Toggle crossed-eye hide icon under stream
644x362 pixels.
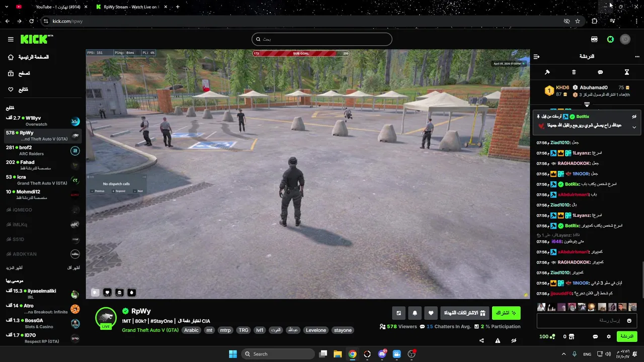tap(514, 340)
